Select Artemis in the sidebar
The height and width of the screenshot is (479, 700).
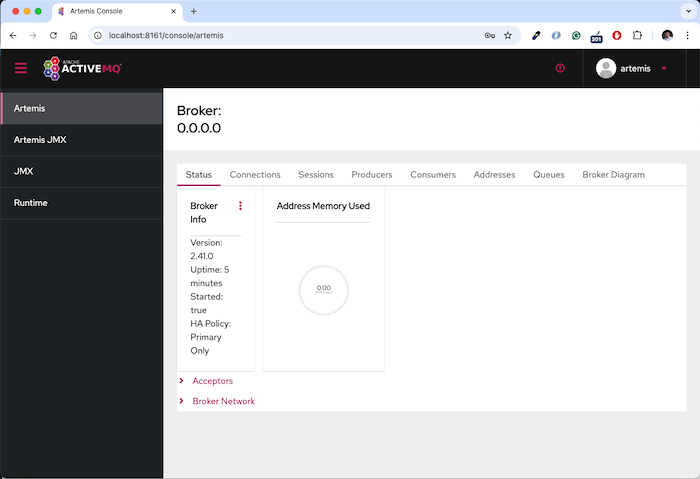coord(82,108)
